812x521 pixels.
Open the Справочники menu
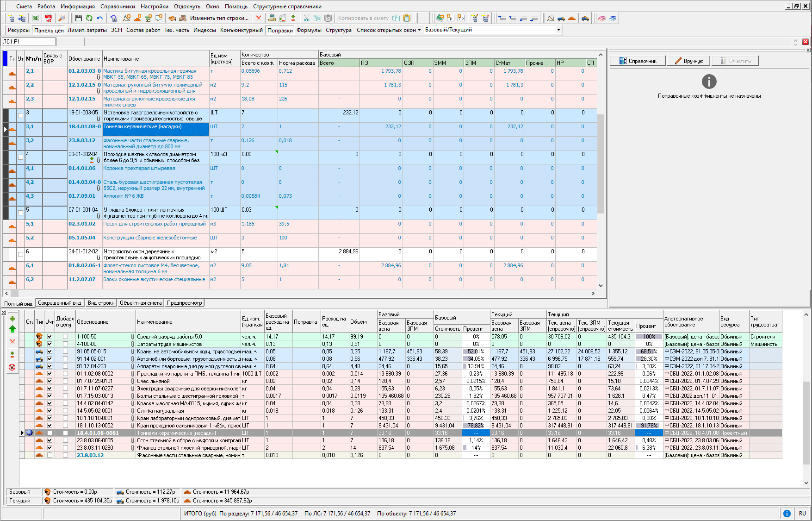point(118,6)
